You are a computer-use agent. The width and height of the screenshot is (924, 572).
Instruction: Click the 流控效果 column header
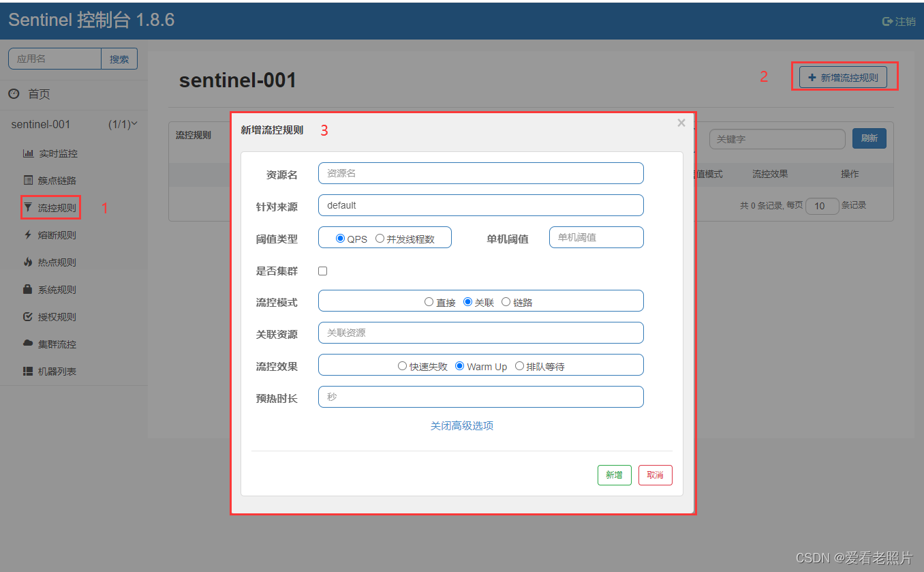pyautogui.click(x=770, y=174)
